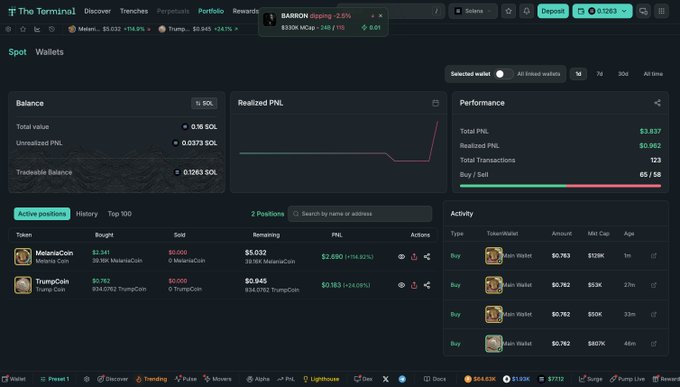The height and width of the screenshot is (387, 680).
Task: Open the Realized PNL calendar icon
Action: pos(435,103)
